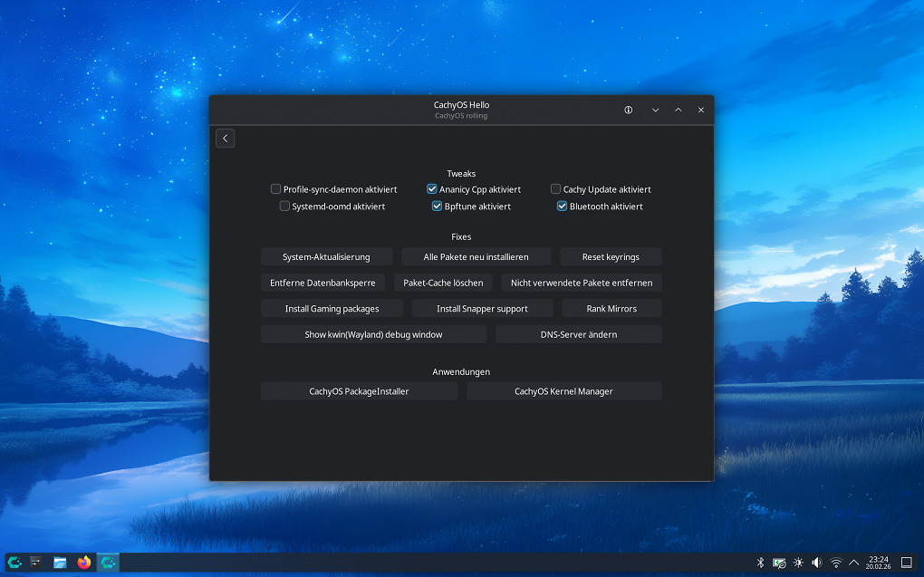Click the Fixes section heading
924x577 pixels.
(461, 237)
